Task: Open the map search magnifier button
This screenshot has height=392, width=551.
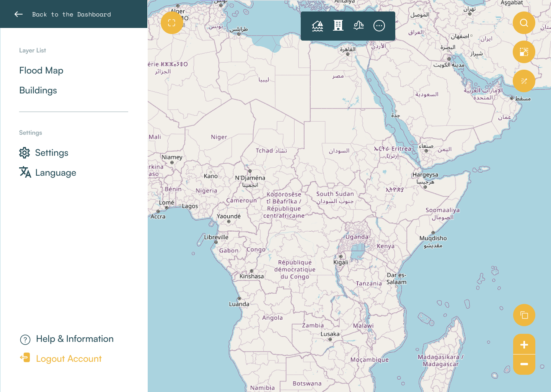Action: pyautogui.click(x=524, y=23)
